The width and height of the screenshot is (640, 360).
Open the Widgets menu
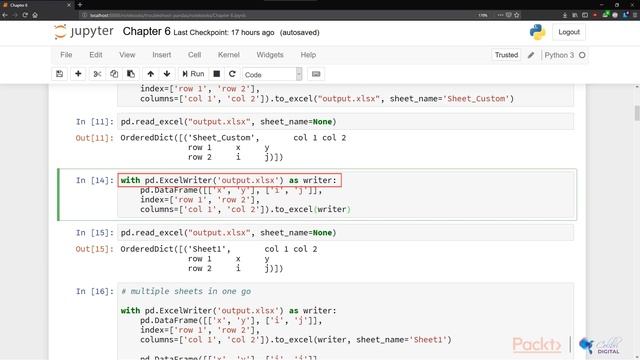(270, 55)
